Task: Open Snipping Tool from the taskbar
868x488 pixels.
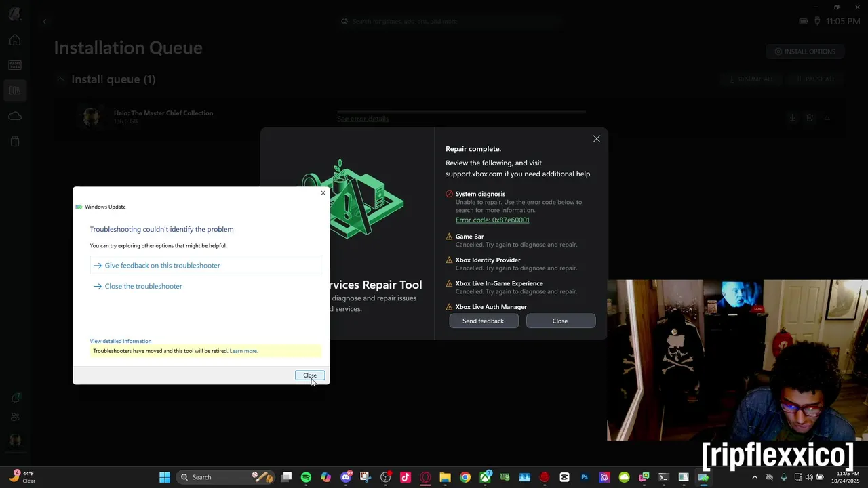Action: click(x=366, y=477)
